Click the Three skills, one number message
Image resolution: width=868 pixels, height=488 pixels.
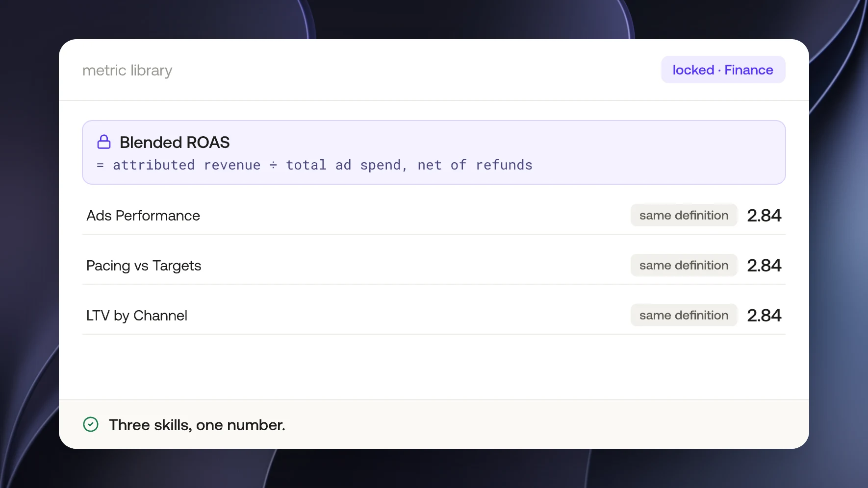point(197,425)
